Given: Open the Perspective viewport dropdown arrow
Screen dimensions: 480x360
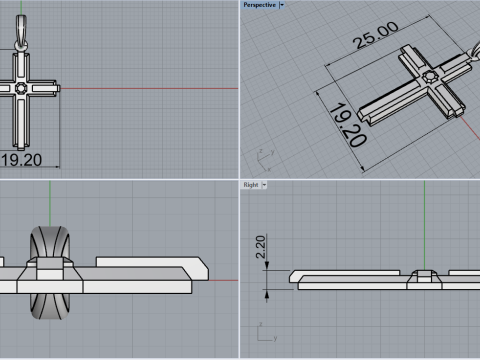Looking at the screenshot, I should click(x=282, y=5).
